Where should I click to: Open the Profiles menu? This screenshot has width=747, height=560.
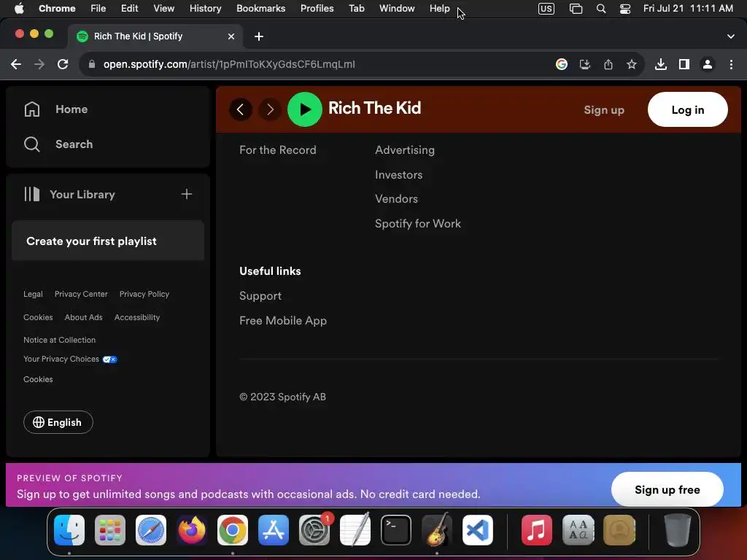(317, 8)
